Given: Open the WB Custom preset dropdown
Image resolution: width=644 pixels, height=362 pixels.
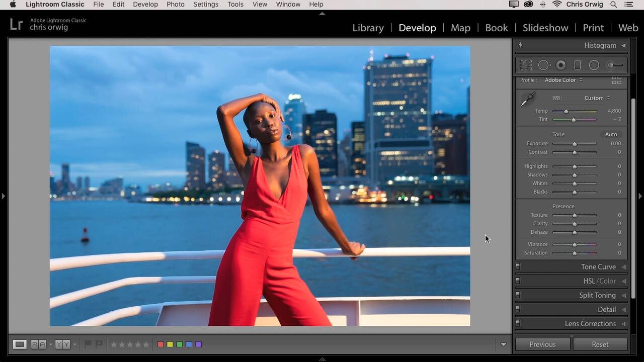Looking at the screenshot, I should pos(597,98).
